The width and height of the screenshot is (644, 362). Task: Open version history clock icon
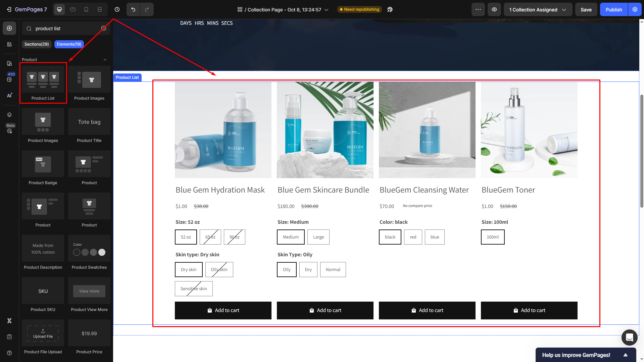point(117,9)
